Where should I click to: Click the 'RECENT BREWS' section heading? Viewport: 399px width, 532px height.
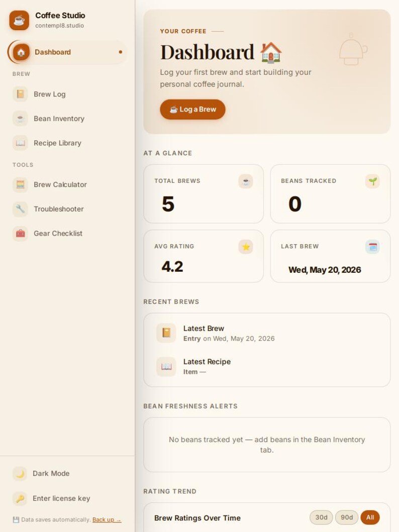click(x=171, y=301)
